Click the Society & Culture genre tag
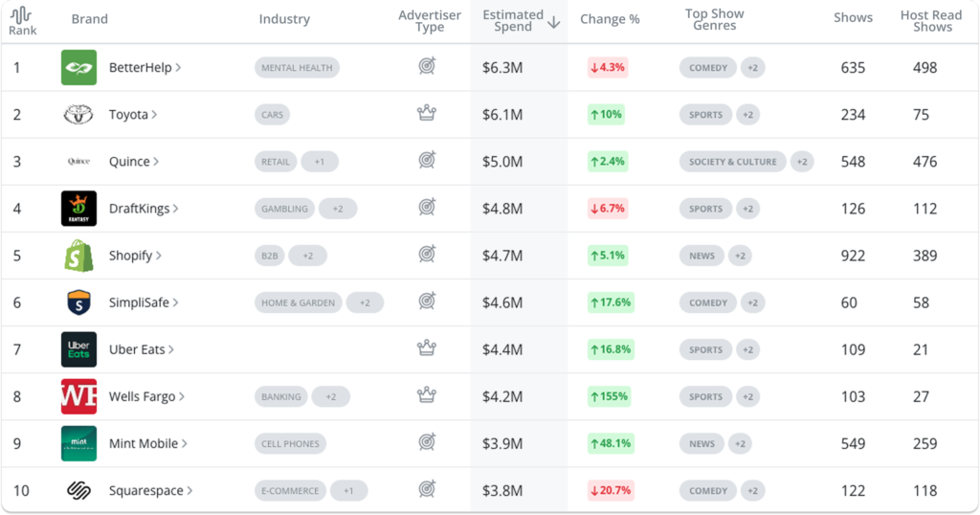980x515 pixels. click(x=732, y=162)
